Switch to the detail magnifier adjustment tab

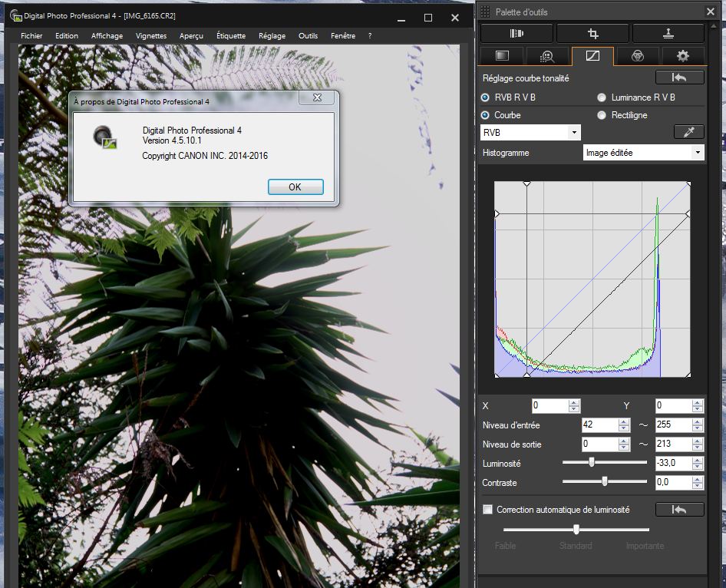pos(547,56)
